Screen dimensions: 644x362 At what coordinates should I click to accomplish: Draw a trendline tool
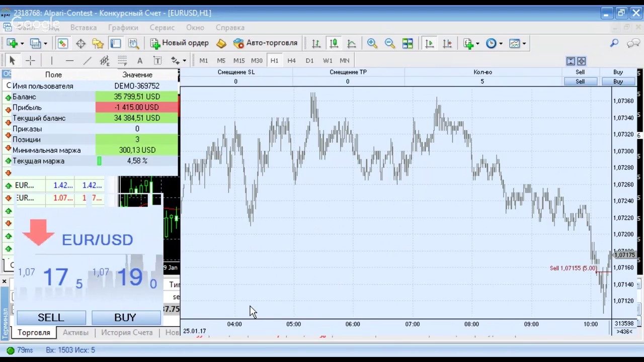[x=87, y=60]
